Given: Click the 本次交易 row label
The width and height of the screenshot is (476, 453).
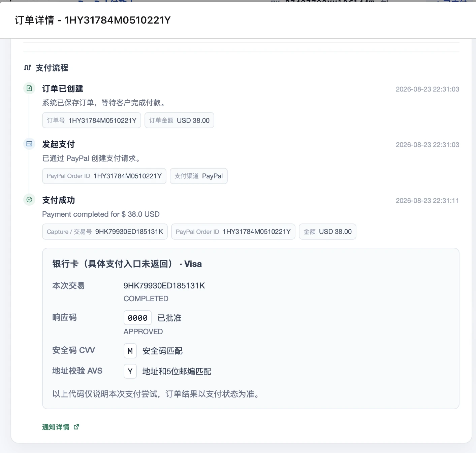Looking at the screenshot, I should click(68, 286).
